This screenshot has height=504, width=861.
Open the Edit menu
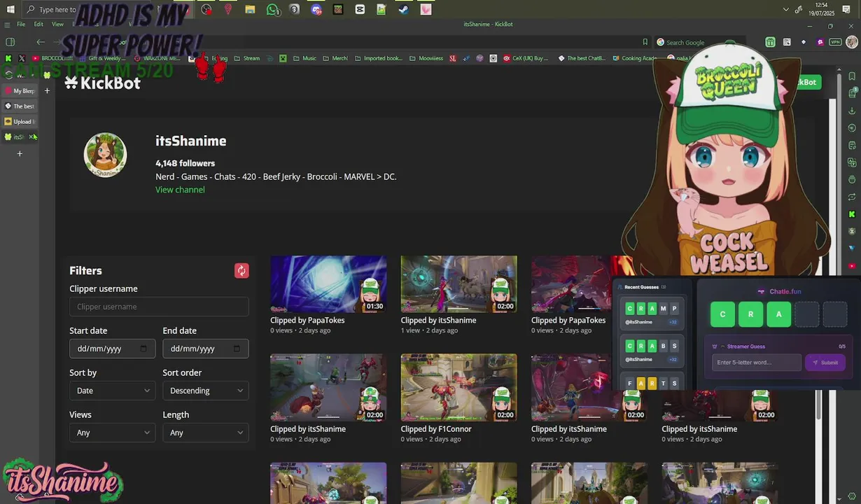click(38, 24)
